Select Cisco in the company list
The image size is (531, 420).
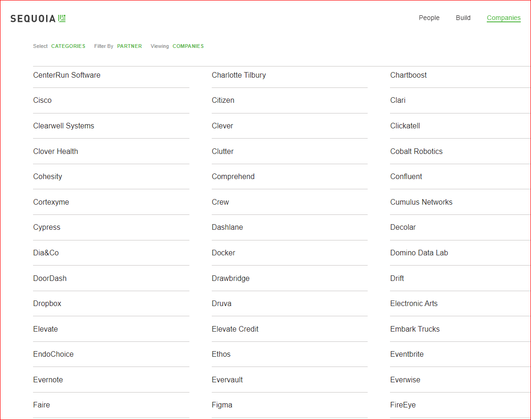click(42, 100)
